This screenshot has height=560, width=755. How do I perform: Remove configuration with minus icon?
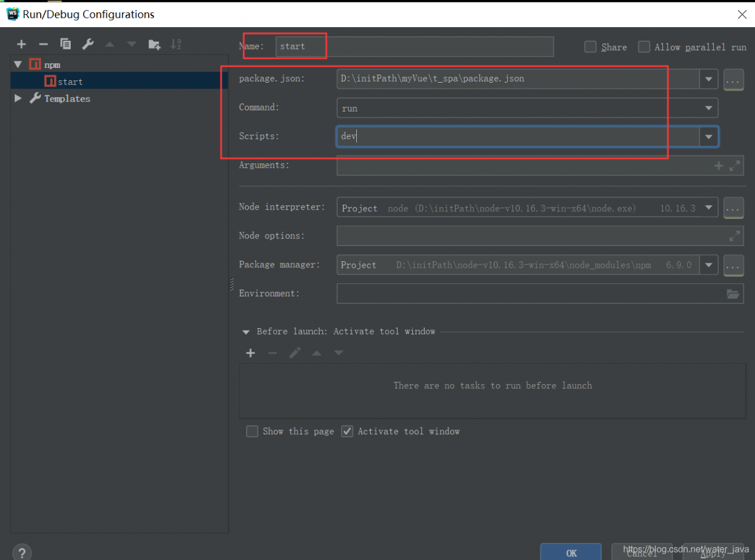[43, 44]
